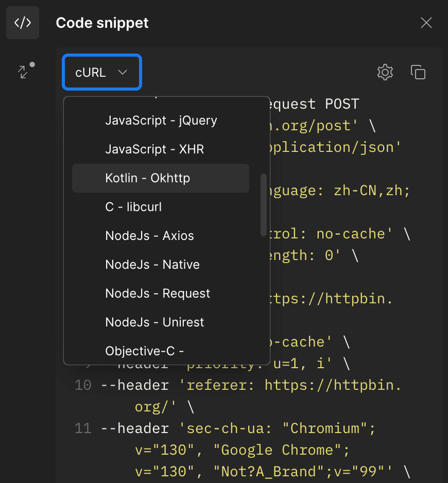Select JavaScript - jQuery from the list
Image resolution: width=448 pixels, height=483 pixels.
[161, 120]
